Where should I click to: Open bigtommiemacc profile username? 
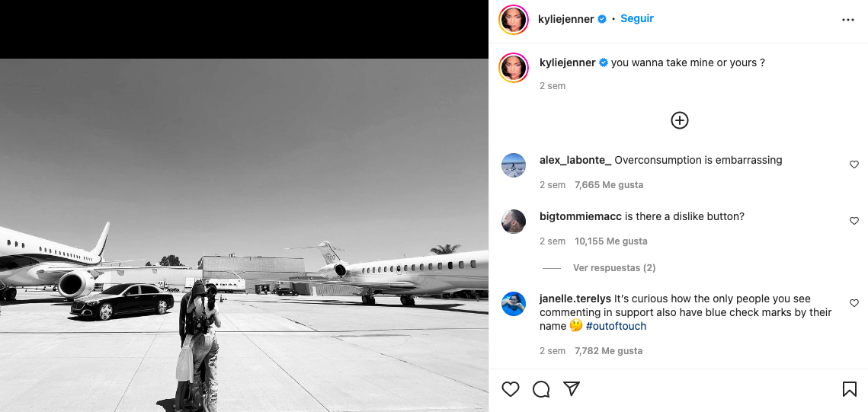point(581,216)
